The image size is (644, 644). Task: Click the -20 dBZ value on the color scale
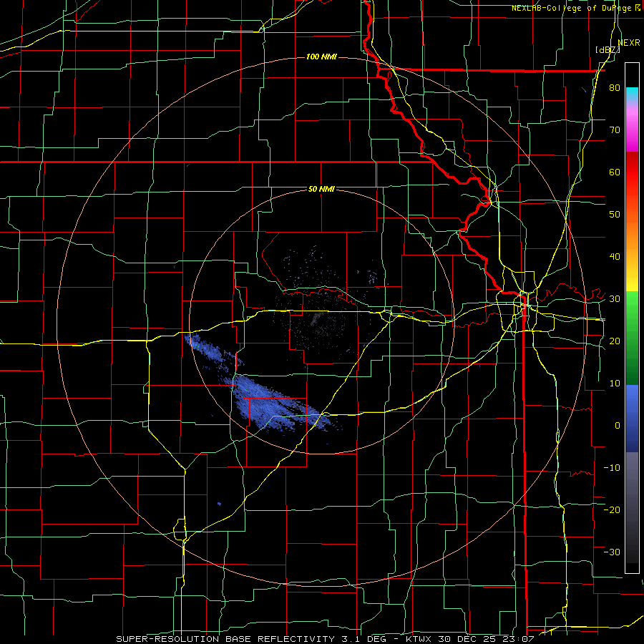[612, 509]
